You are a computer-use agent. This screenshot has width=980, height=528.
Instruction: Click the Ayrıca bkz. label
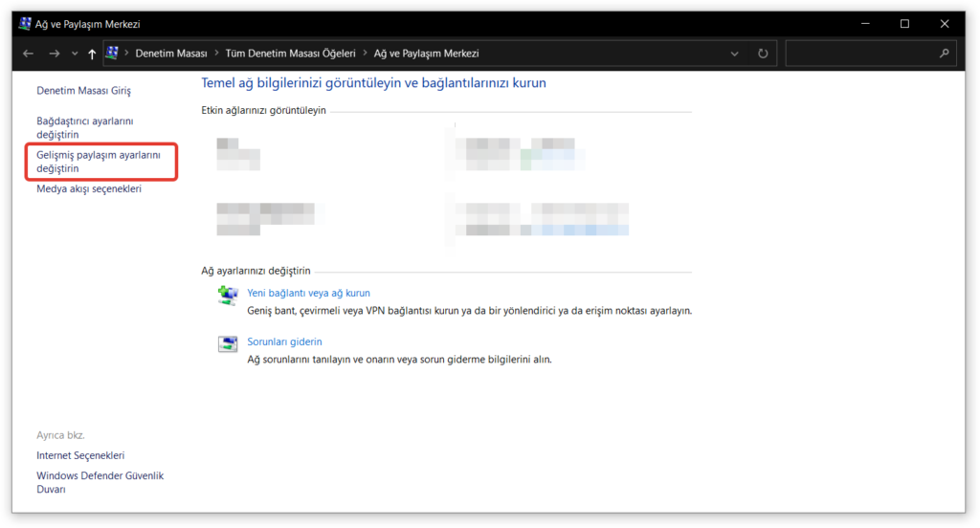pos(60,435)
